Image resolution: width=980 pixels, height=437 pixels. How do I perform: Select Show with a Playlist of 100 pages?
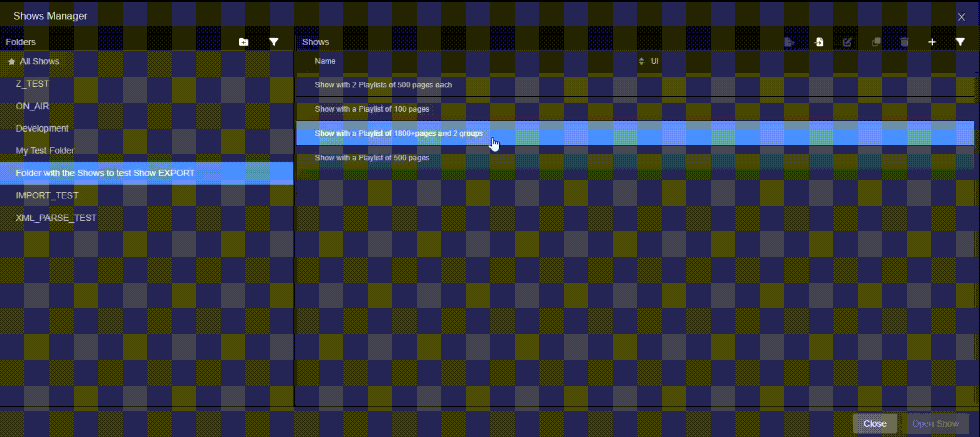pyautogui.click(x=372, y=109)
